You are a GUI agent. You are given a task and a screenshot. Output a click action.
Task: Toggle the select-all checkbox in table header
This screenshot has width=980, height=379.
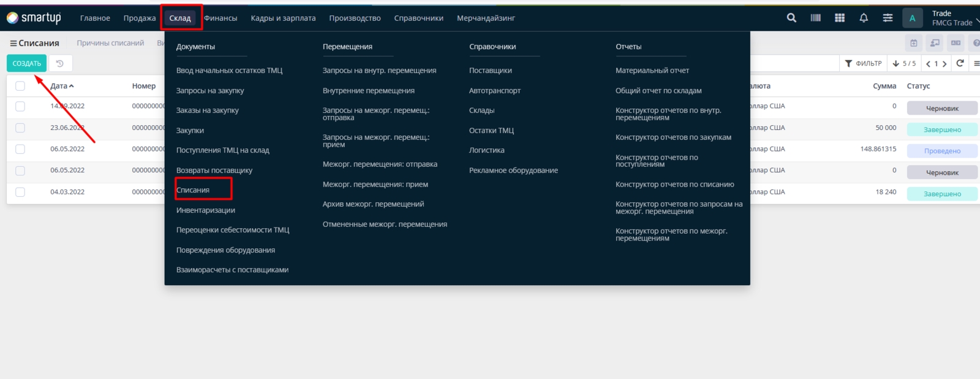[x=20, y=86]
